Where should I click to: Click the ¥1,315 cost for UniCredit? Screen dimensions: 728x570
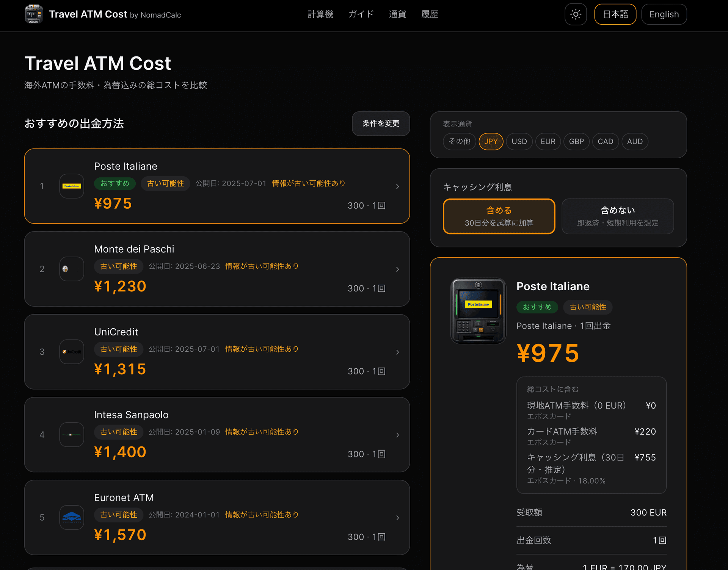pos(120,369)
